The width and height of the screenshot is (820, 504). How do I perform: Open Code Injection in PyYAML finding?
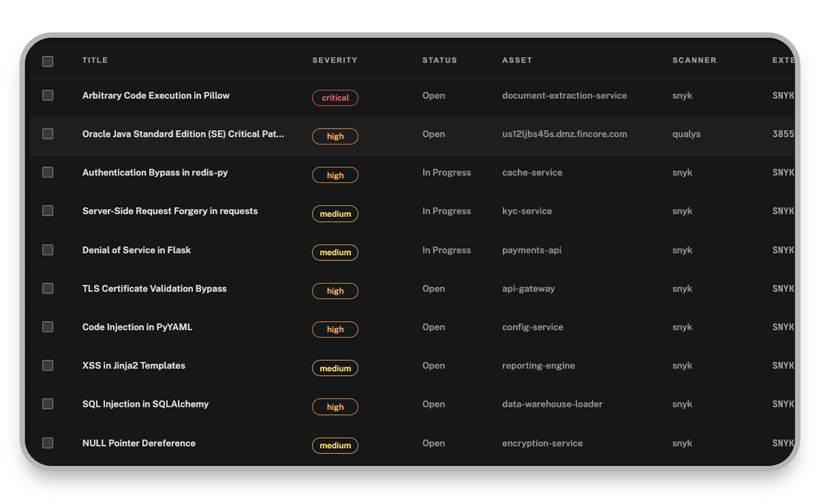tap(137, 327)
